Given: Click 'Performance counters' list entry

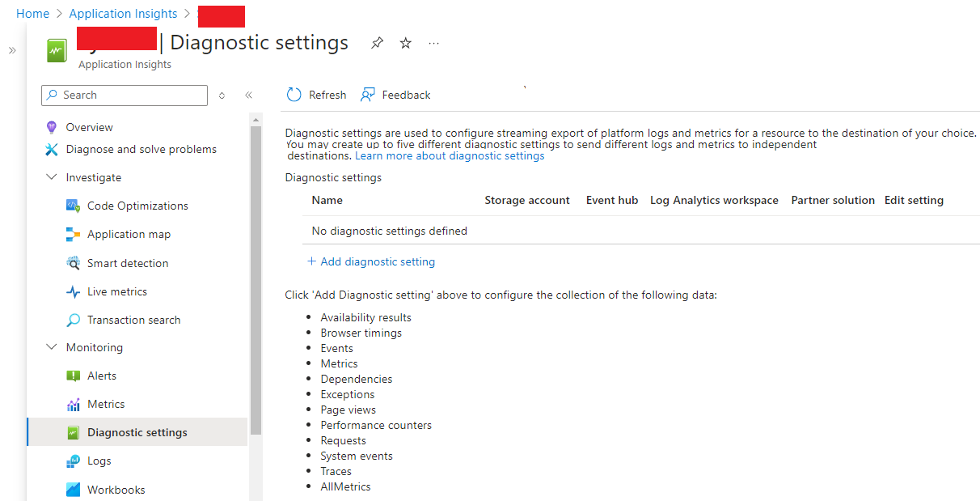Looking at the screenshot, I should click(376, 425).
